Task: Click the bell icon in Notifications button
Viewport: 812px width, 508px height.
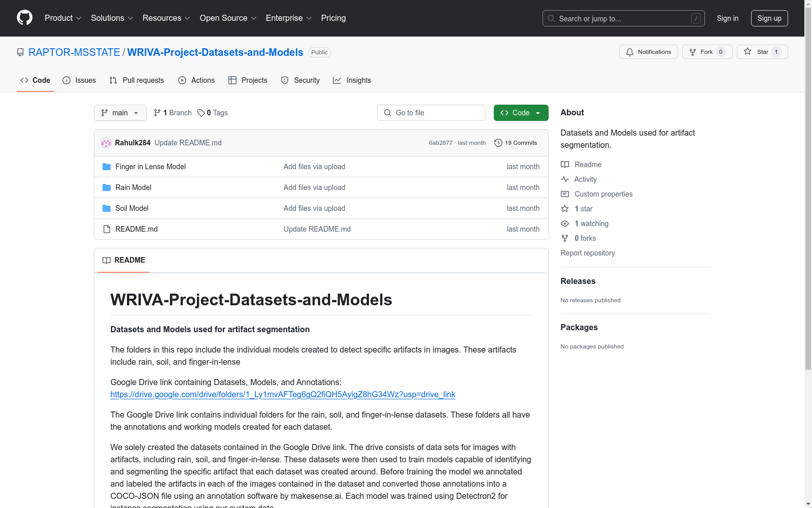Action: point(630,52)
